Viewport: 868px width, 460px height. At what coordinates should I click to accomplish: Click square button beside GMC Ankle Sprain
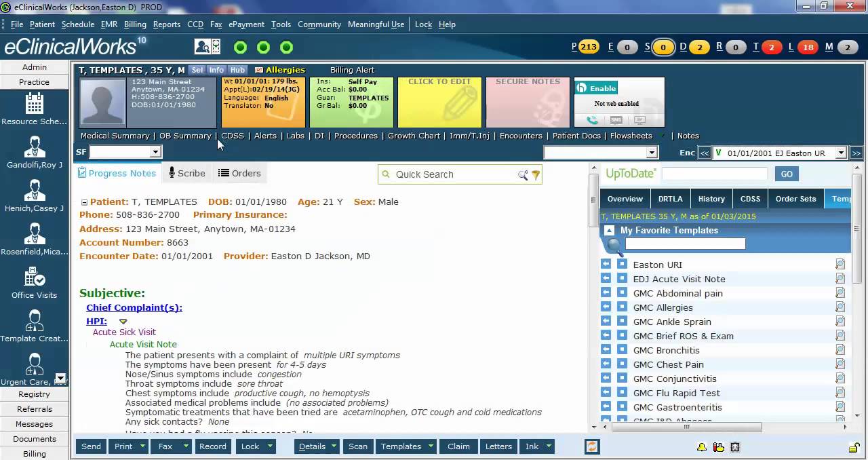pos(622,322)
